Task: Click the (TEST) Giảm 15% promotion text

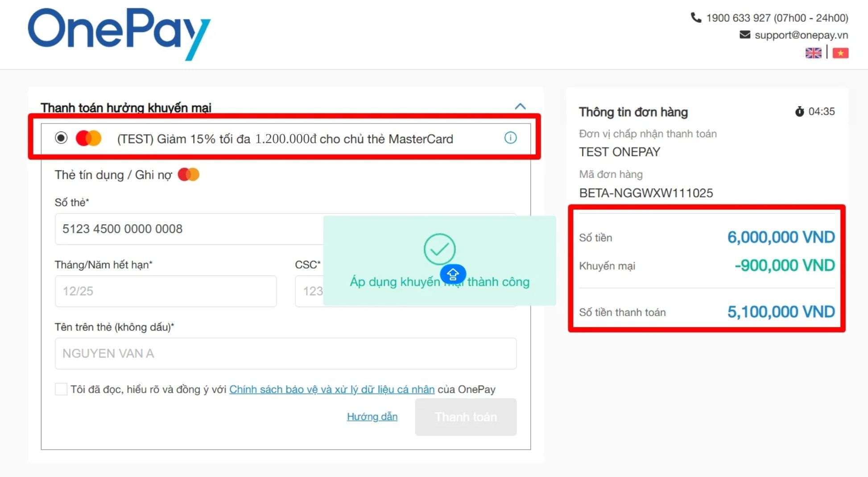Action: pos(285,139)
